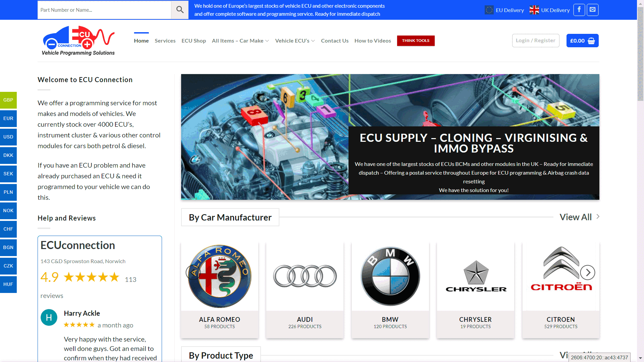Switch to the ECU Shop page
This screenshot has width=644, height=362.
(x=194, y=41)
